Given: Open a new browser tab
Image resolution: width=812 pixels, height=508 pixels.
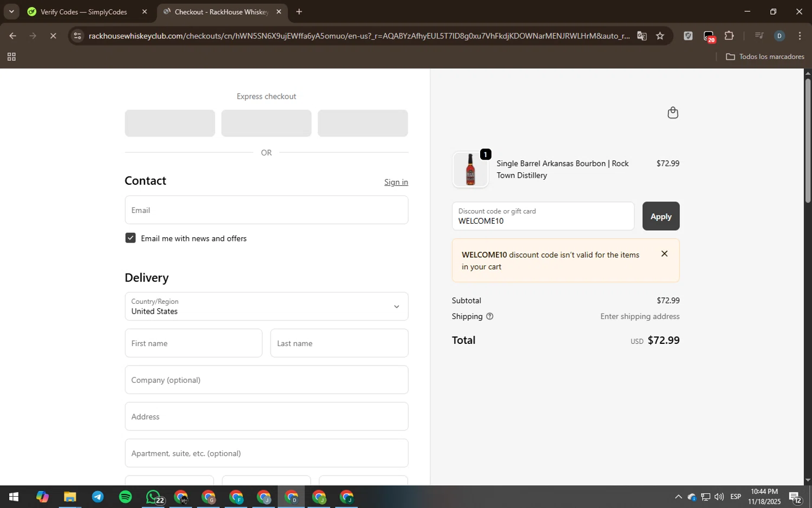Looking at the screenshot, I should point(299,12).
